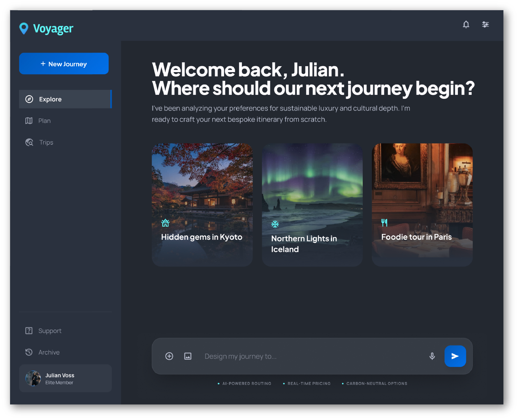The image size is (519, 420).
Task: Click the Elite Member text
Action: click(x=59, y=382)
